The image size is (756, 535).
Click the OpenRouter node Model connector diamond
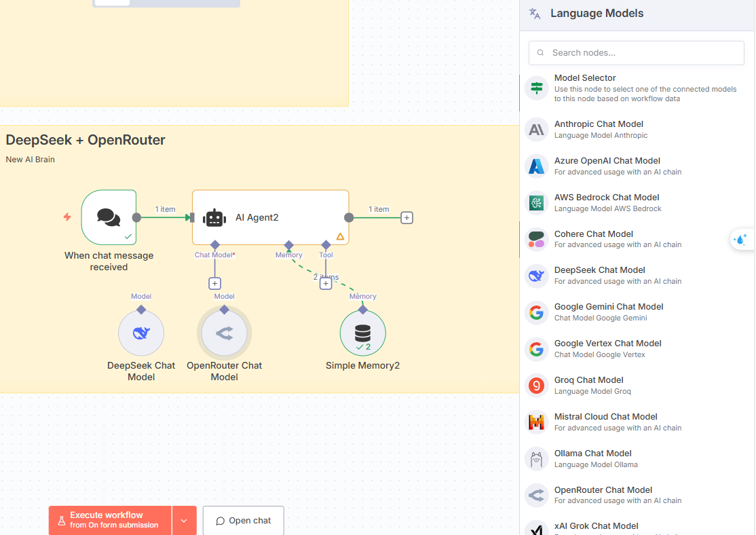point(224,310)
